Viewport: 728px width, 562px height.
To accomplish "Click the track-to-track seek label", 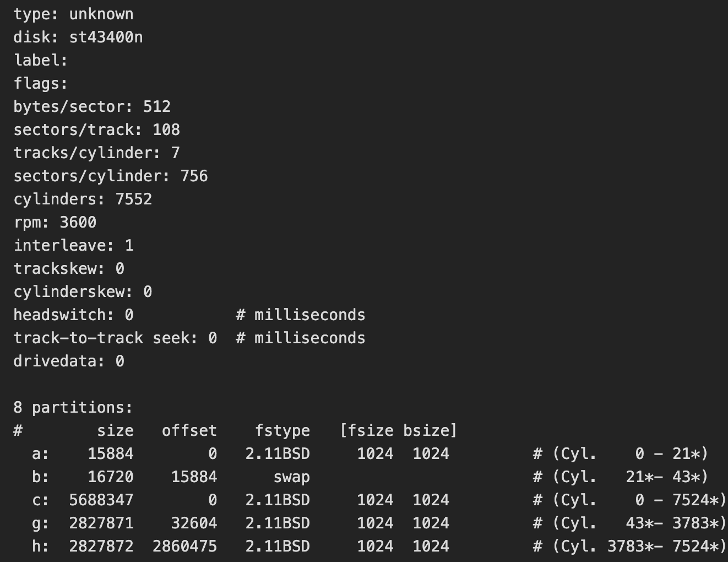I will point(105,338).
